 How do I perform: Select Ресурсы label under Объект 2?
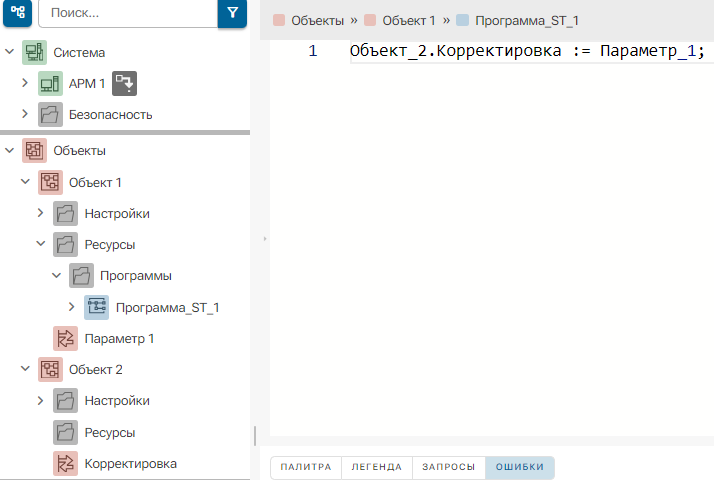pyautogui.click(x=110, y=433)
